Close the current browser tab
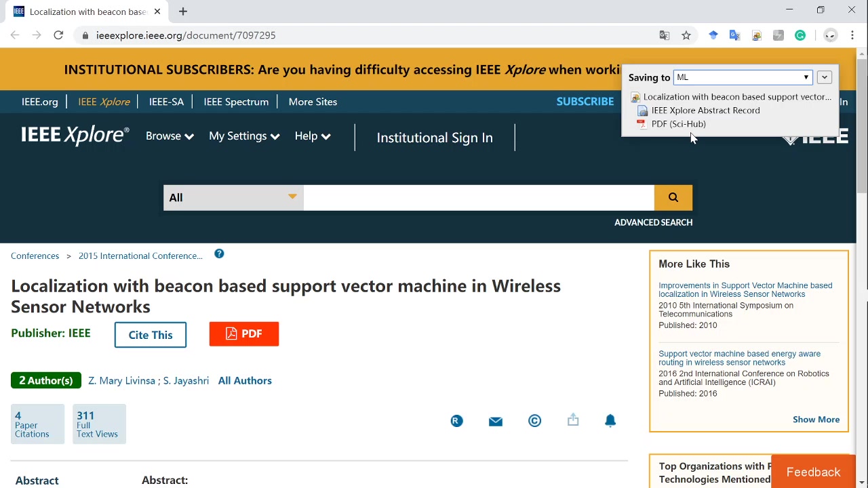 157,12
